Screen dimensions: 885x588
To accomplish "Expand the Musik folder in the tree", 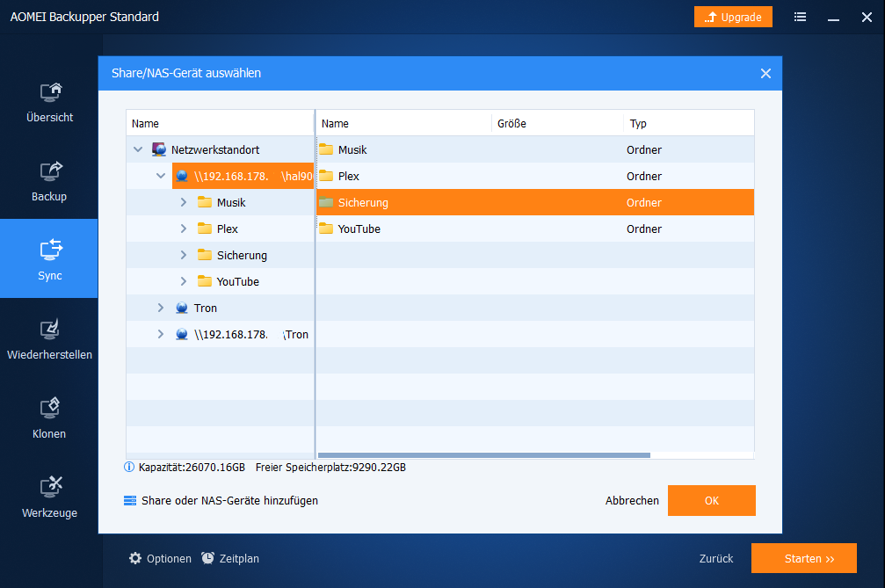I will pyautogui.click(x=184, y=202).
